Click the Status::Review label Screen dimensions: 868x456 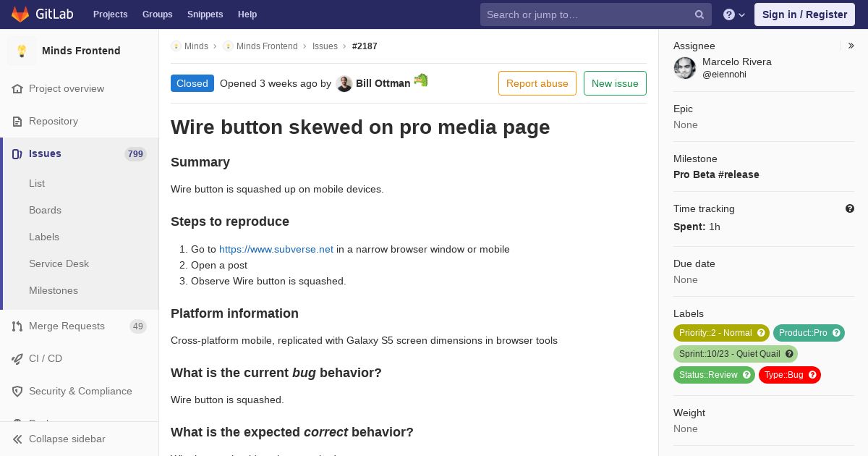708,375
